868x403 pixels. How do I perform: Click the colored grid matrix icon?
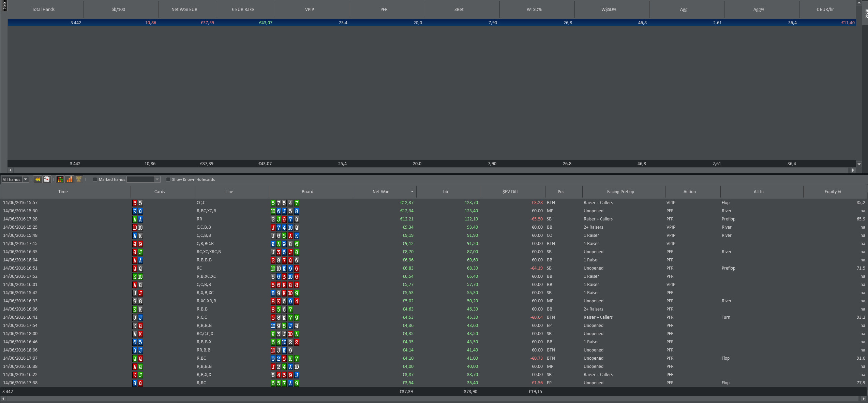point(60,179)
